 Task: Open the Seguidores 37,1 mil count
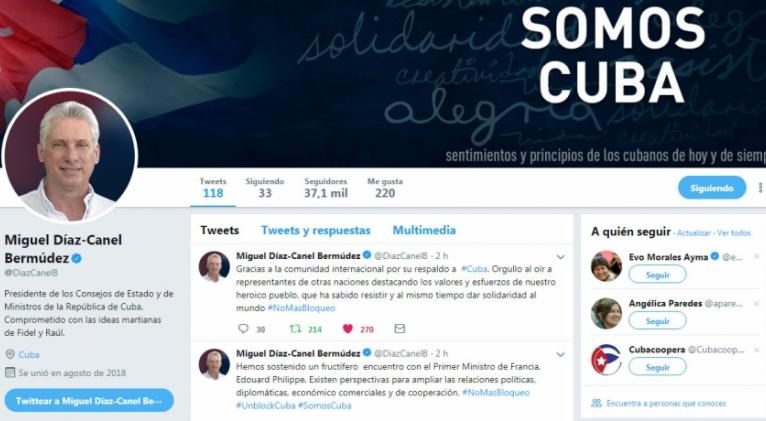pyautogui.click(x=326, y=188)
